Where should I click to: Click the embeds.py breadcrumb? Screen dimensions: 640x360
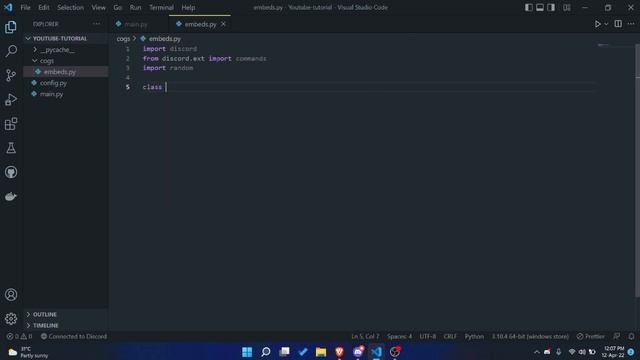(x=161, y=39)
